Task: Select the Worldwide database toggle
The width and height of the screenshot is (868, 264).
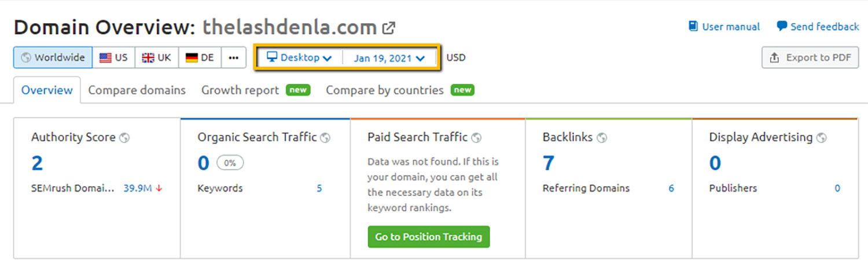Action: pos(53,58)
